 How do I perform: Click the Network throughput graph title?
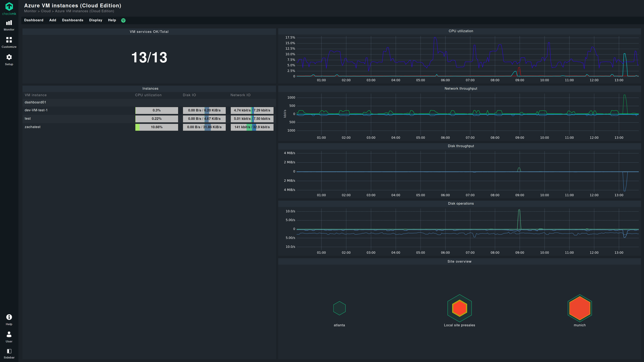461,88
